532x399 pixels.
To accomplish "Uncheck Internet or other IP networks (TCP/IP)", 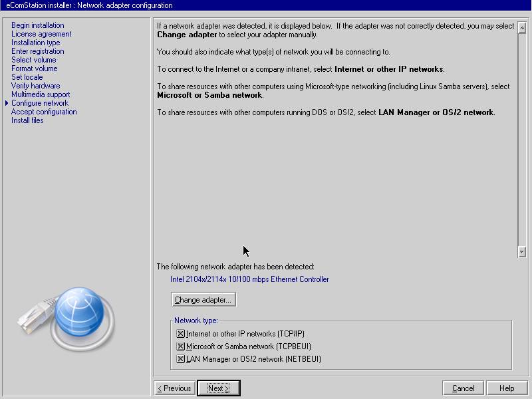I will pos(180,334).
